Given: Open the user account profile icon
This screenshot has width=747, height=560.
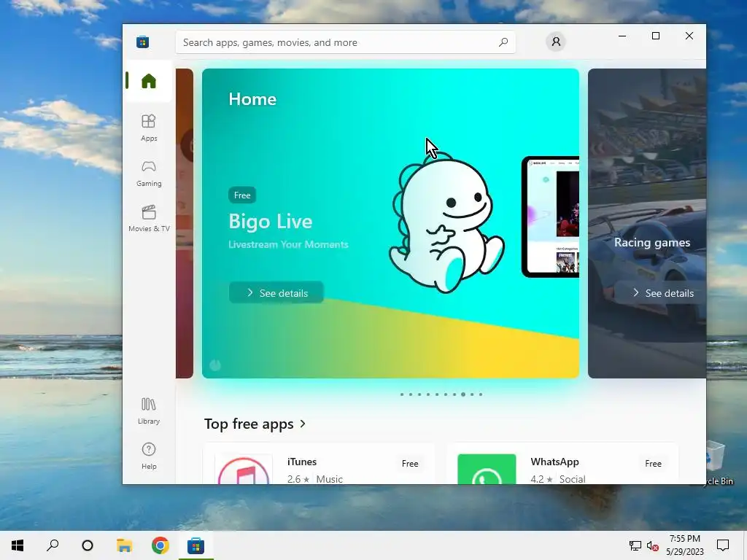Looking at the screenshot, I should pos(555,42).
